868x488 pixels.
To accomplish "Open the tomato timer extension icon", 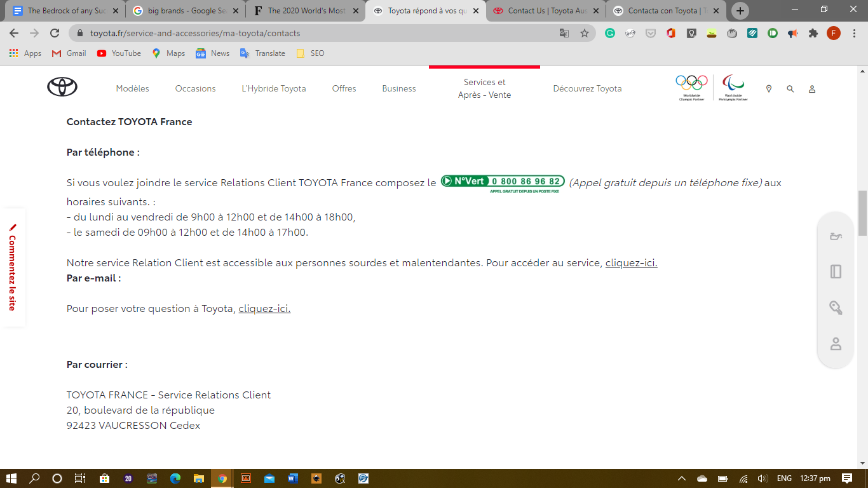I will [732, 33].
